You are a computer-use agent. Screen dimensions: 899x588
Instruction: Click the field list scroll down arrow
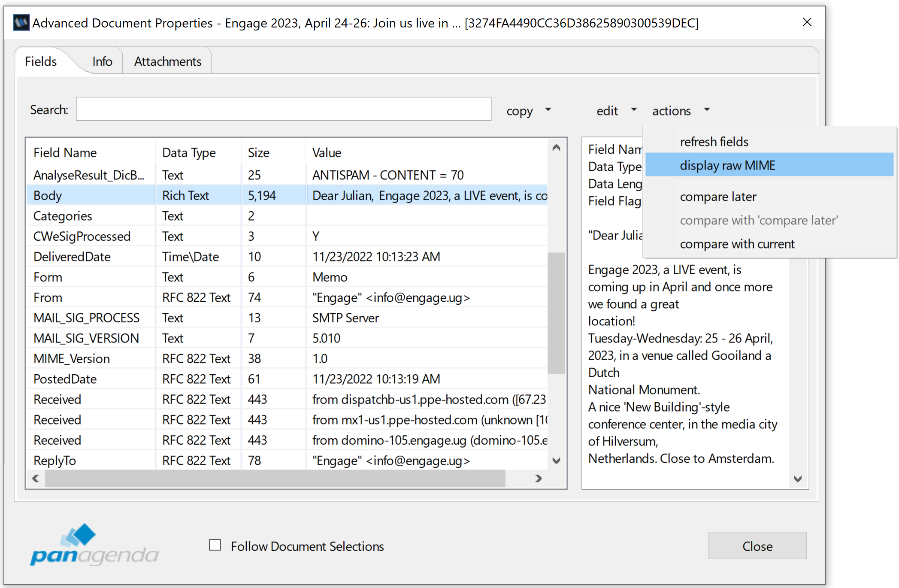tap(556, 461)
